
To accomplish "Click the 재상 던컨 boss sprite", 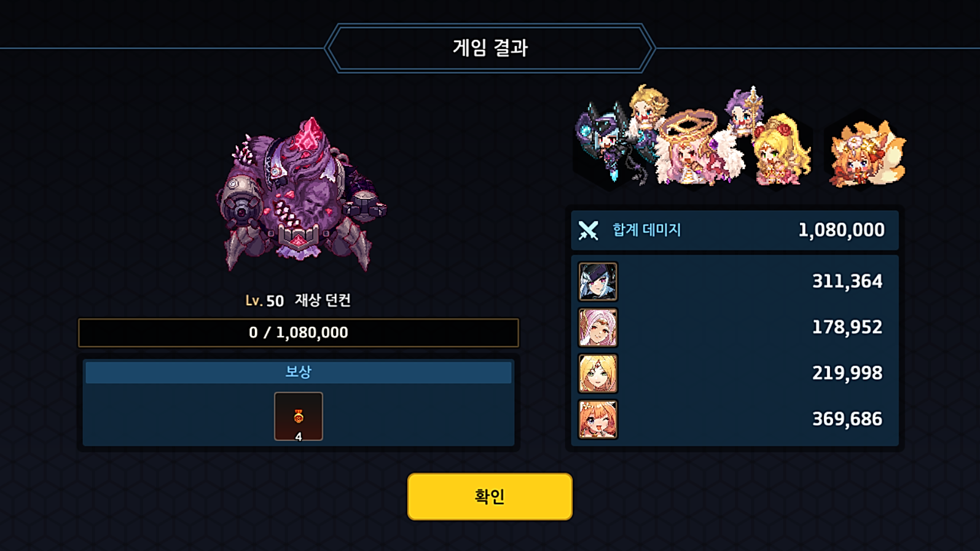I will tap(301, 195).
